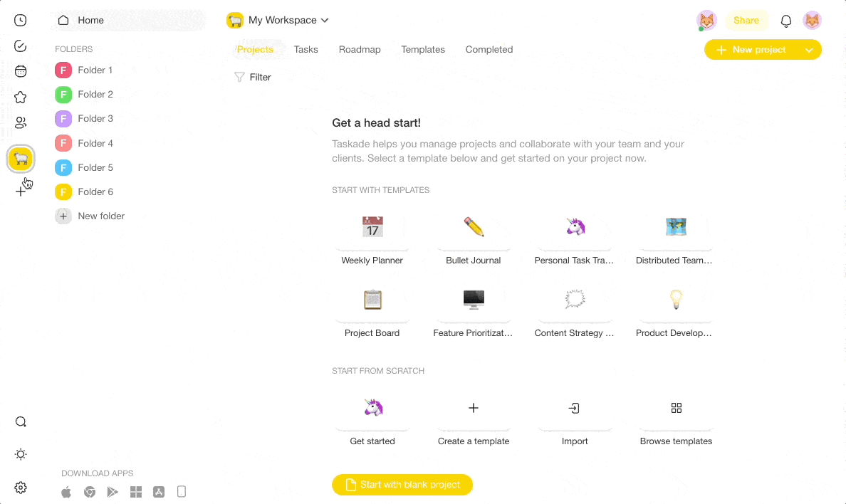
Task: Open the recent history clock icon
Action: coord(20,20)
